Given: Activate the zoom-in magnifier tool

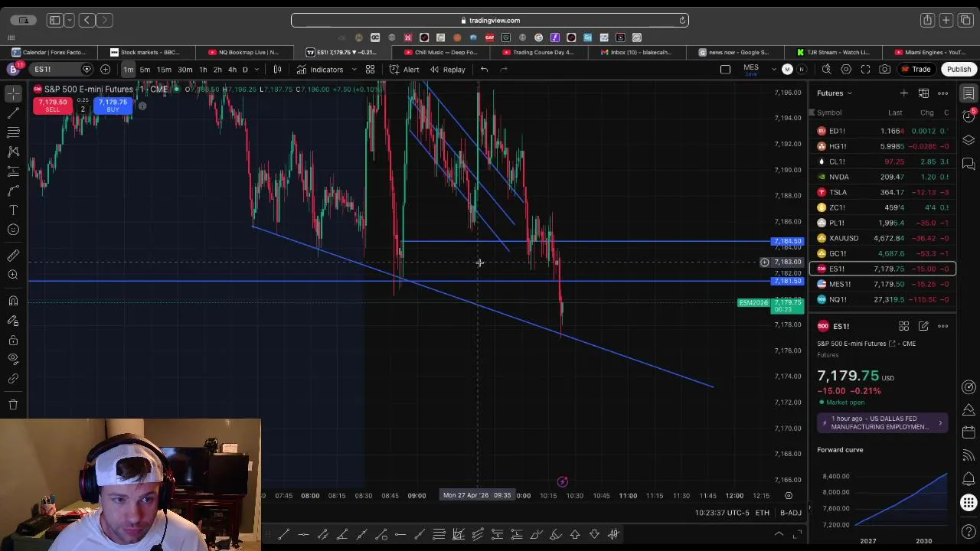Looking at the screenshot, I should [13, 275].
